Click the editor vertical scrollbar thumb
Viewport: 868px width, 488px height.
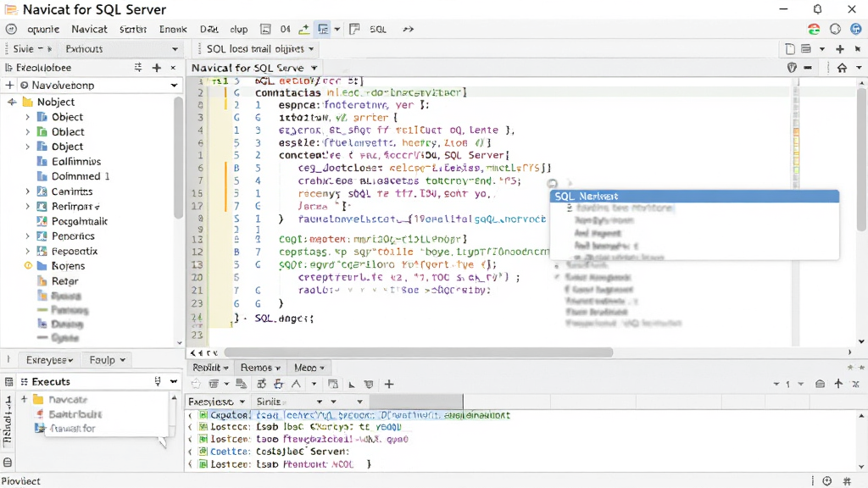862,158
